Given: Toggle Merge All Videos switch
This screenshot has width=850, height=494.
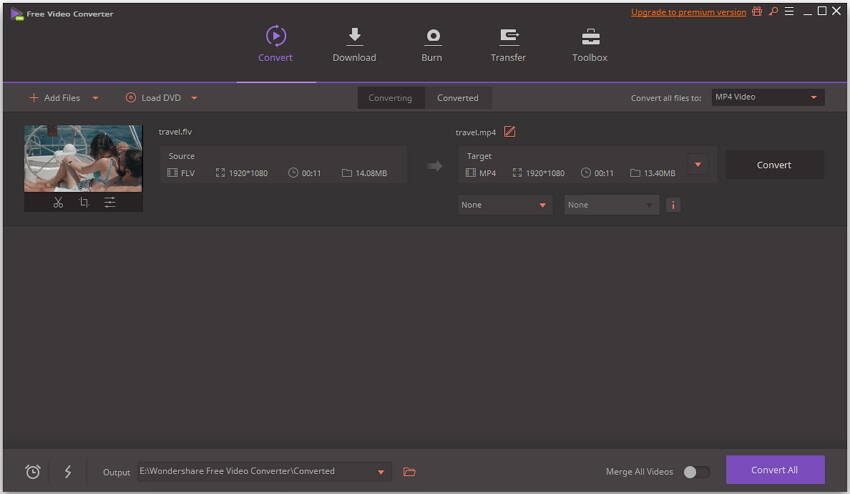Looking at the screenshot, I should tap(696, 472).
